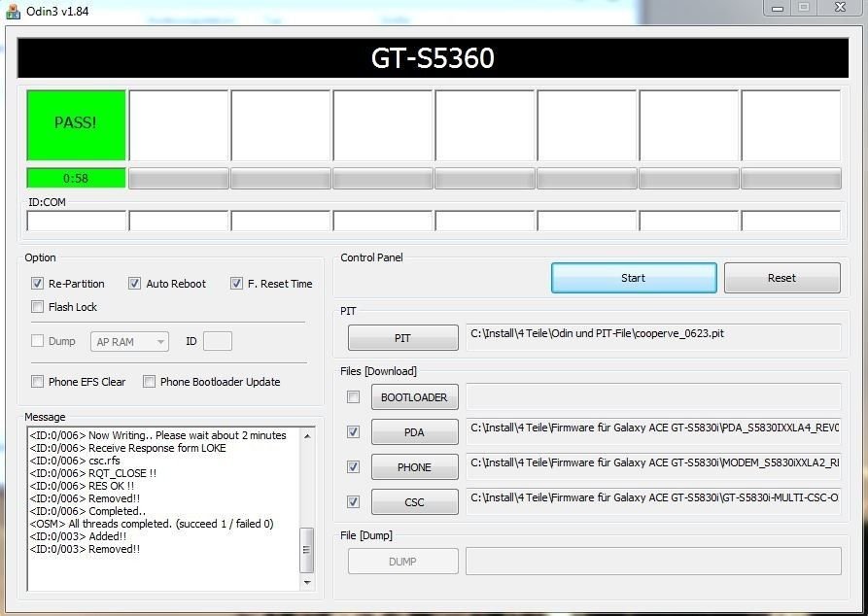This screenshot has height=616, width=868.
Task: Click the first ID:COM port box
Action: click(77, 221)
